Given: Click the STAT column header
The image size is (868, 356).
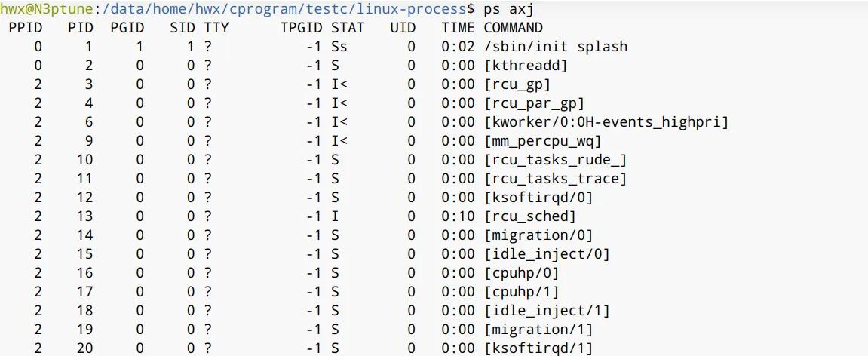Looking at the screenshot, I should click(x=347, y=28).
